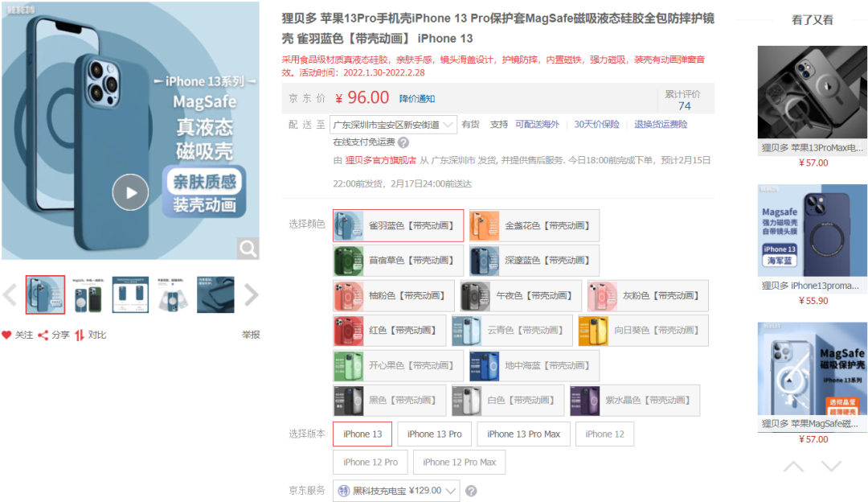
Task: Select color 紫水晶色【带壳动画】
Action: (635, 400)
